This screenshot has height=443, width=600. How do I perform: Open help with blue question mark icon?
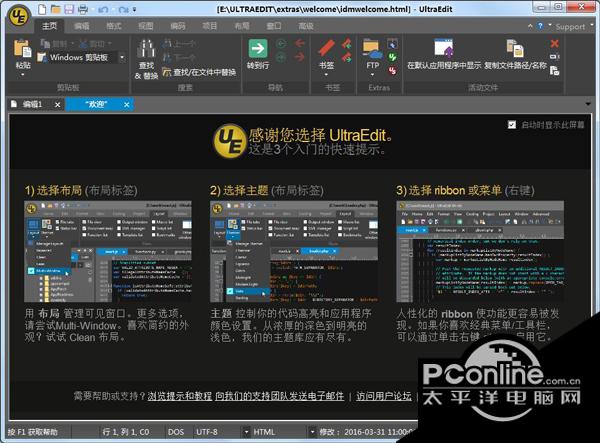540,26
